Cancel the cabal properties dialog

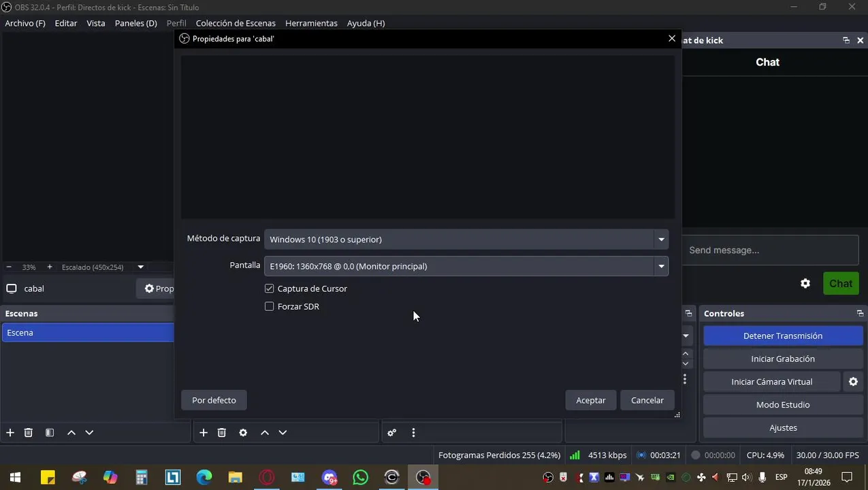pyautogui.click(x=647, y=400)
